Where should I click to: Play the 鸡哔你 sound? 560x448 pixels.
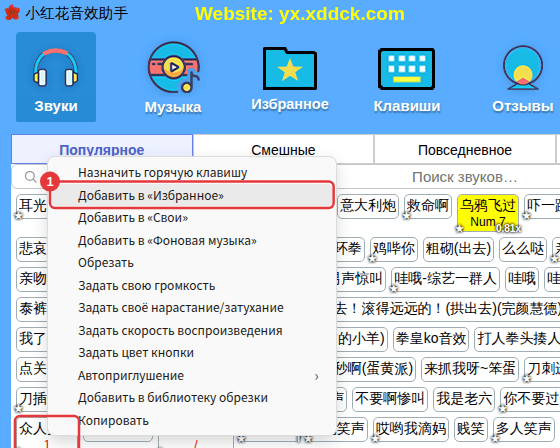[x=394, y=248]
